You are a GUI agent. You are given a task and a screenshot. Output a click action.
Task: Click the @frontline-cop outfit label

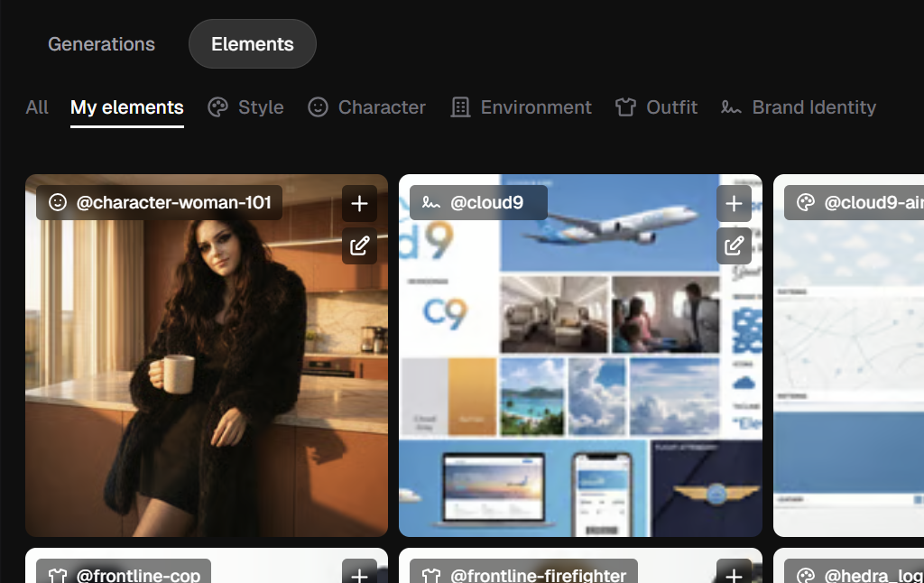124,572
